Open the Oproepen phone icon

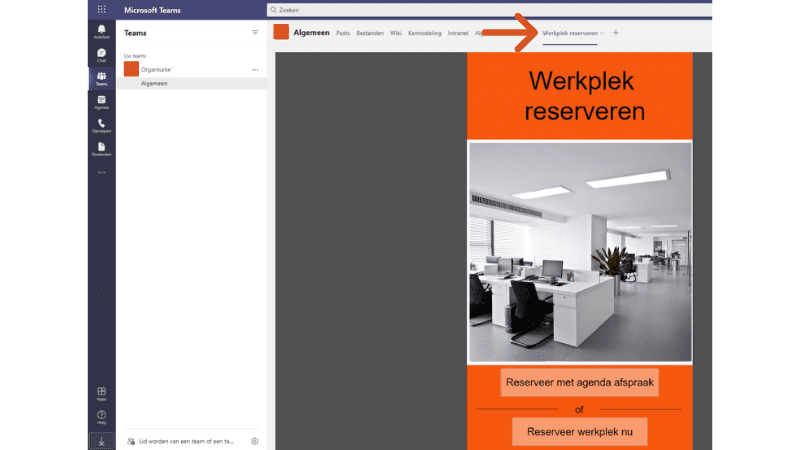click(x=102, y=123)
